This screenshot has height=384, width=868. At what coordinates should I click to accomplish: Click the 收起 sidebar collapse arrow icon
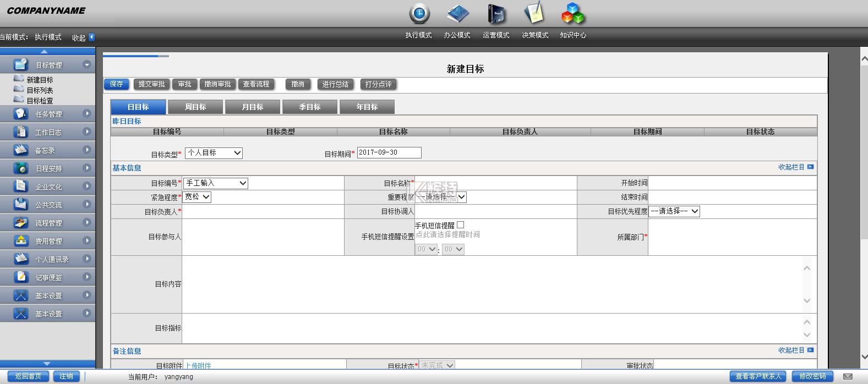(91, 37)
